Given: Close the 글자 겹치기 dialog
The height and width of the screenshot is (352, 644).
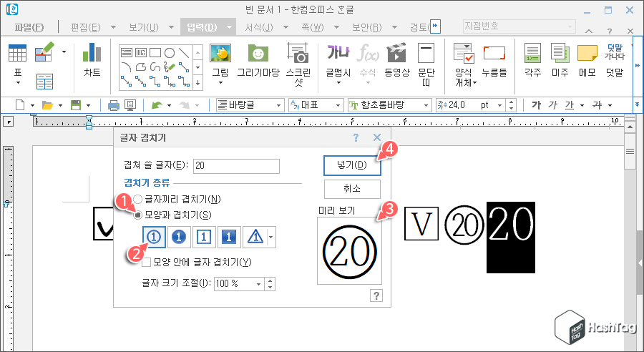Looking at the screenshot, I should (x=377, y=137).
